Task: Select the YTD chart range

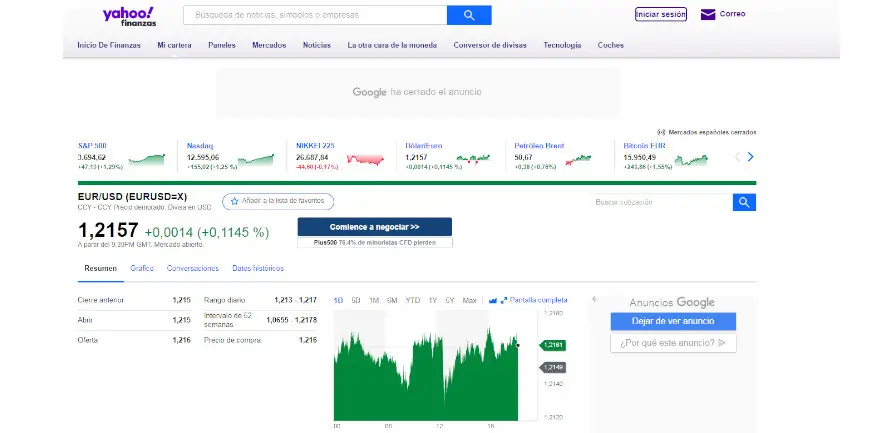Action: tap(413, 300)
